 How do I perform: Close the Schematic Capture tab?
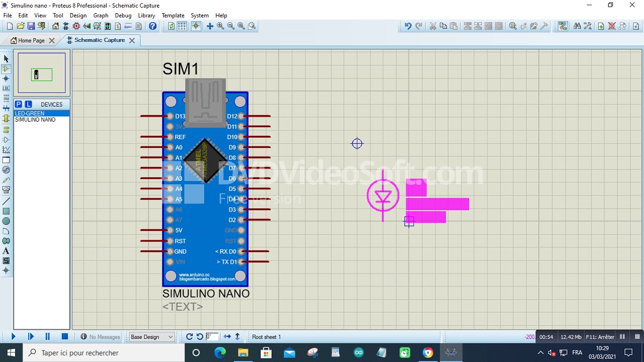click(x=132, y=40)
